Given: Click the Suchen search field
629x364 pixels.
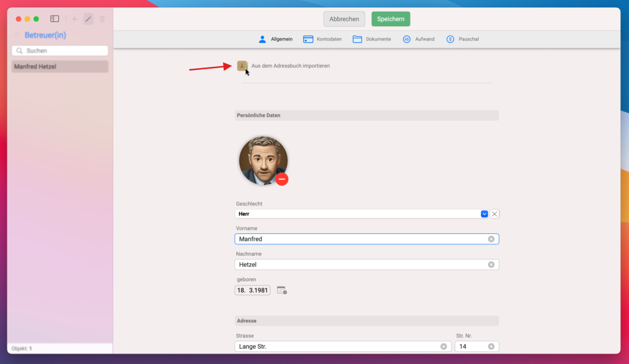Looking at the screenshot, I should [60, 50].
